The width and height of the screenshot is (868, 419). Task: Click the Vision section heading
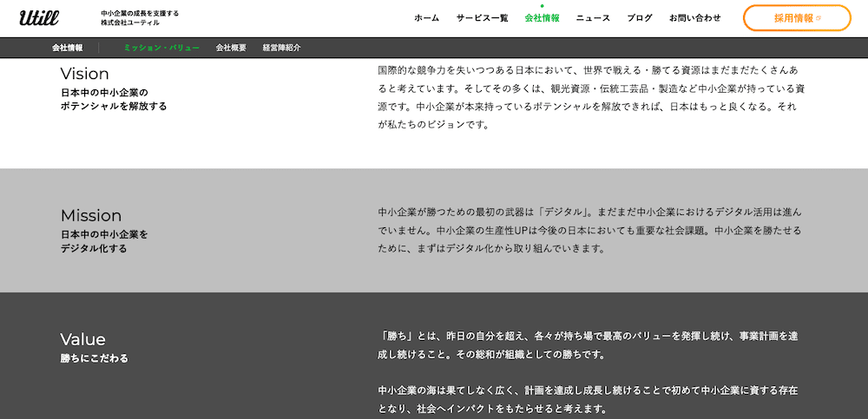pos(85,74)
